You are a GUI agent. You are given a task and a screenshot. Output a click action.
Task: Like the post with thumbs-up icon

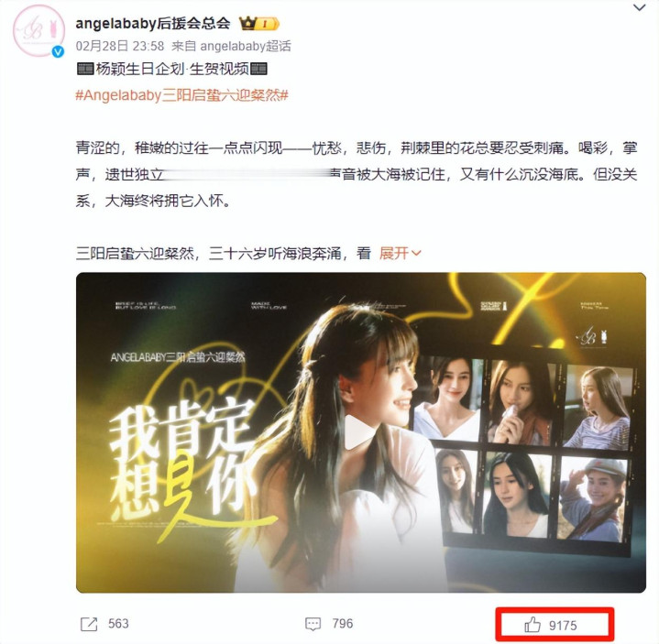(x=533, y=625)
